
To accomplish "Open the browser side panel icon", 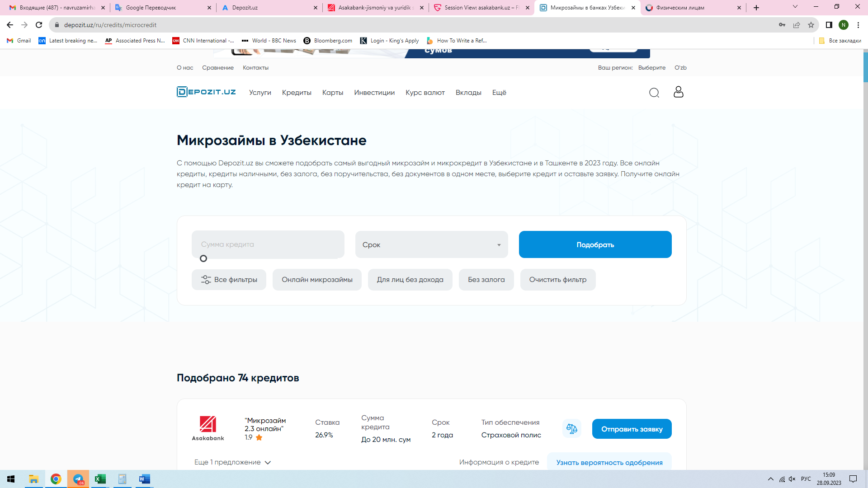I will (829, 25).
